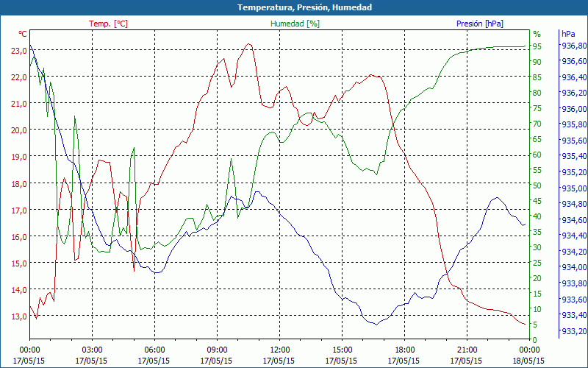The height and width of the screenshot is (368, 588).
Task: Click the "936,60" pressure axis value
Action: [573, 62]
